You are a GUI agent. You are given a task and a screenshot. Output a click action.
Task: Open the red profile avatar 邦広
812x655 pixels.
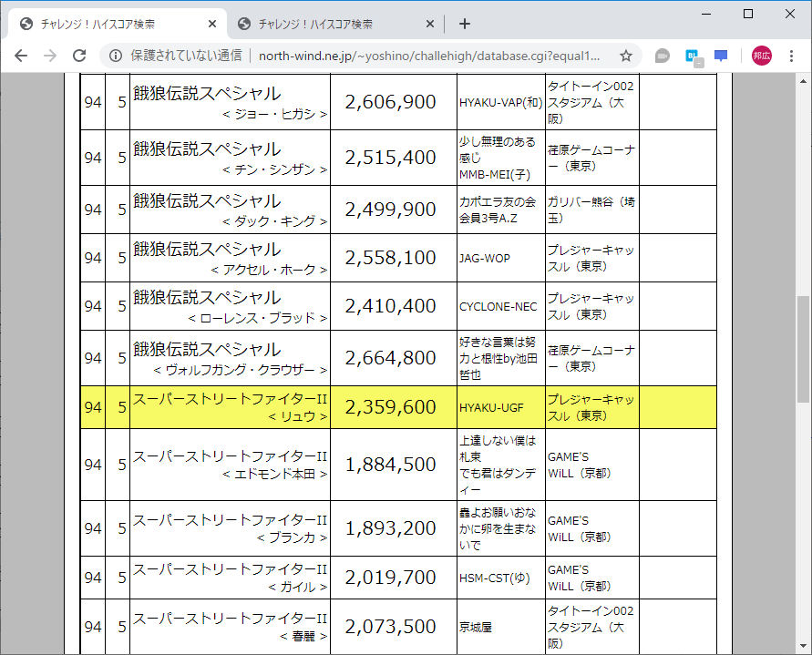[x=762, y=56]
